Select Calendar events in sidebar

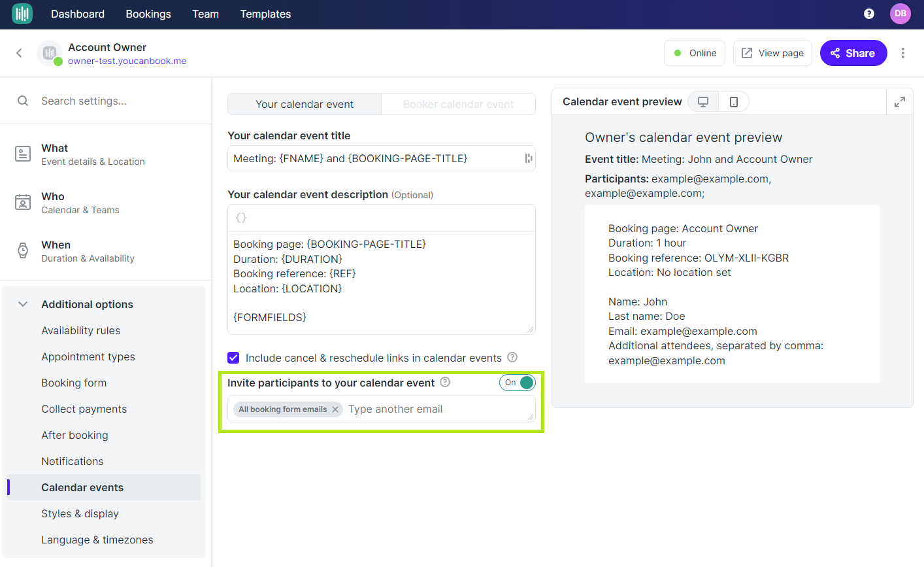click(104, 487)
